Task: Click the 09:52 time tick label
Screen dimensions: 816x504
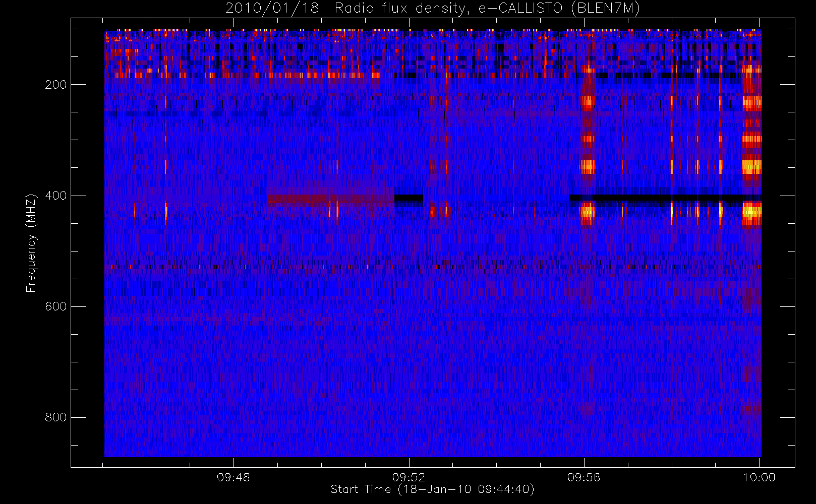Action: coord(409,477)
